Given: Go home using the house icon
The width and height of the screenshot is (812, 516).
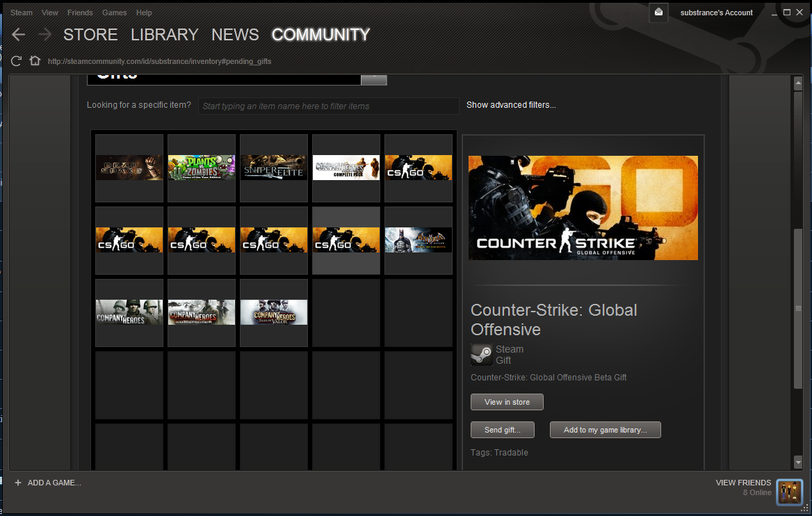Looking at the screenshot, I should 35,61.
